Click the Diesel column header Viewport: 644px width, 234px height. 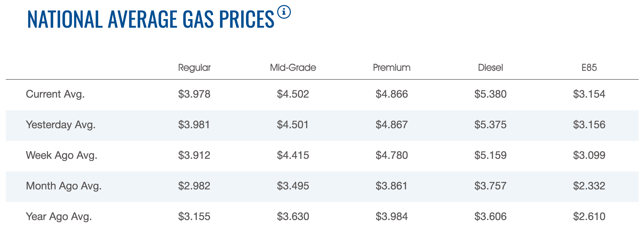click(x=491, y=68)
